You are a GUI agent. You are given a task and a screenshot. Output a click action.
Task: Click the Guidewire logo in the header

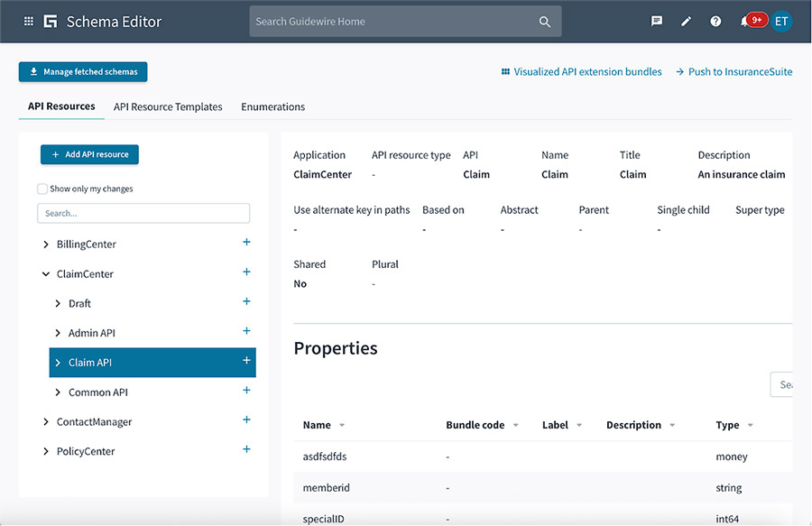[51, 20]
